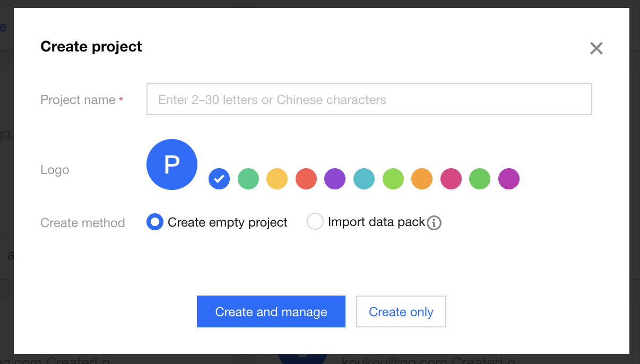Click the Project name field label
The width and height of the screenshot is (640, 364).
tap(78, 100)
